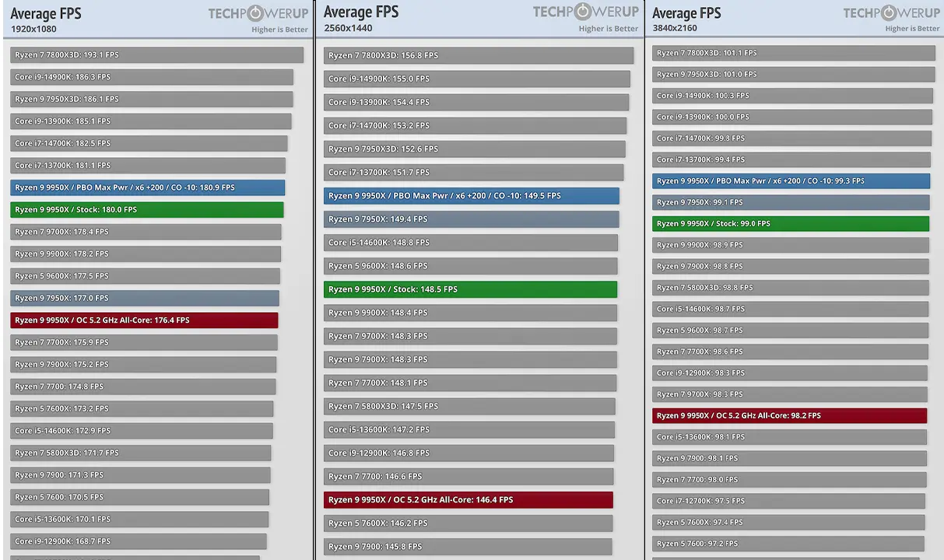Click the Core i9-14900K 155.0 FPS bar
Screen dimensions: 944x560
(476, 79)
